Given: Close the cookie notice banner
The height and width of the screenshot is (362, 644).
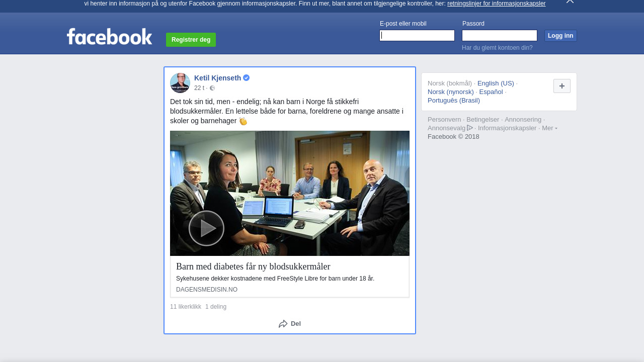Looking at the screenshot, I should (x=570, y=2).
